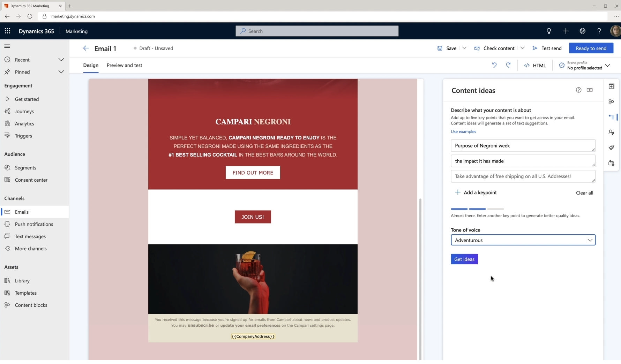Open the Personalize icon in right rail

point(611,132)
